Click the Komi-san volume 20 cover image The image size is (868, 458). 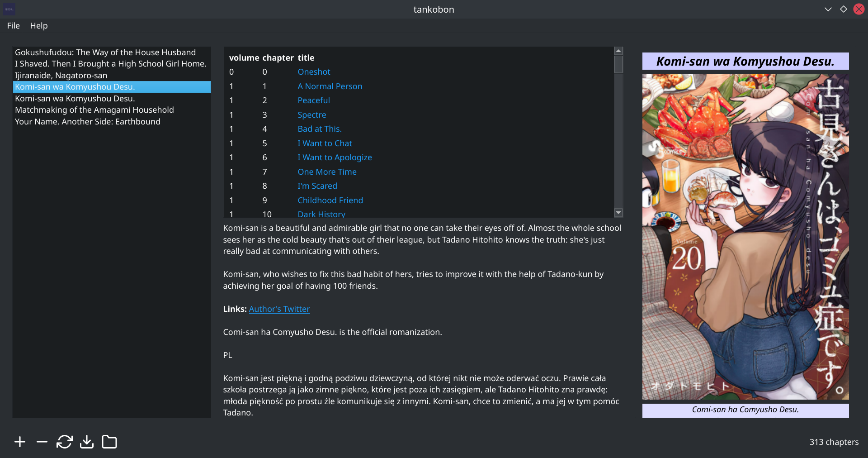click(745, 236)
